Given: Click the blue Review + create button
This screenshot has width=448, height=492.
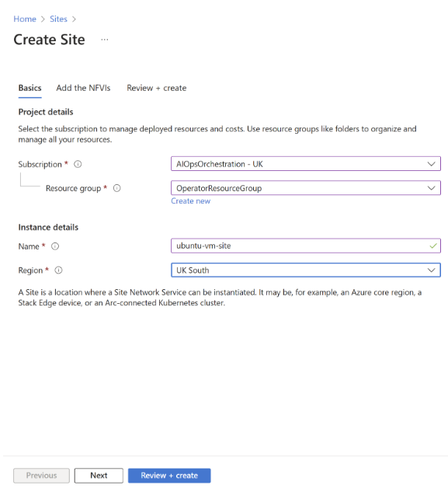Looking at the screenshot, I should (x=169, y=476).
